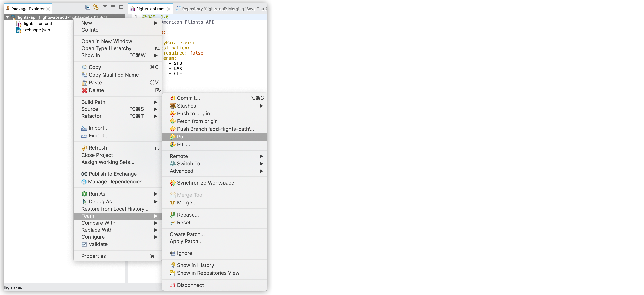The width and height of the screenshot is (644, 295).
Task: Click Manage Dependencies option
Action: pos(115,181)
